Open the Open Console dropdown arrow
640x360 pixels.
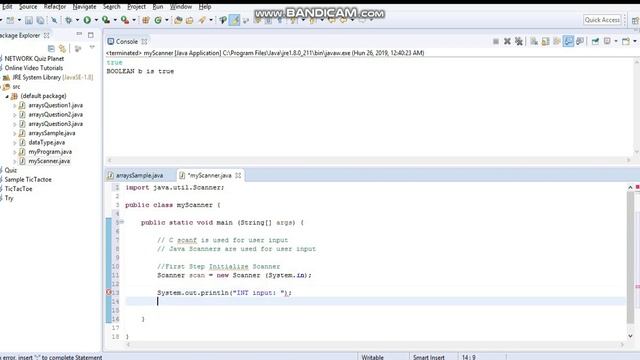tap(635, 41)
